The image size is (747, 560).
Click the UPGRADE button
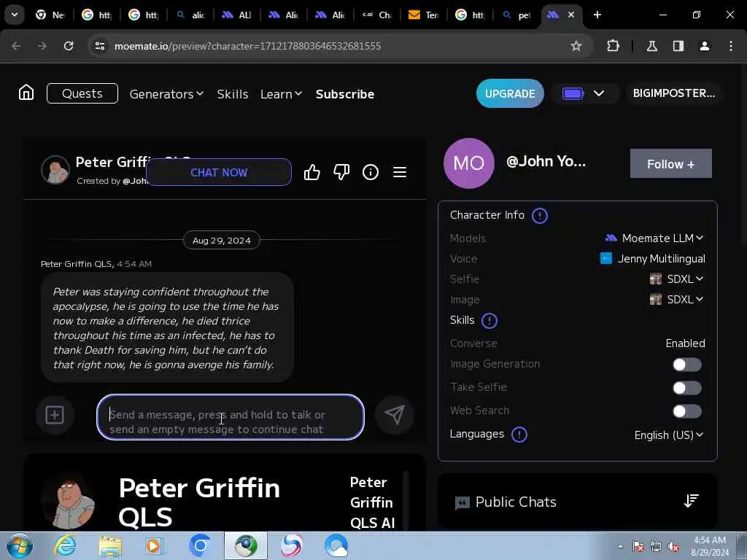[x=510, y=93]
